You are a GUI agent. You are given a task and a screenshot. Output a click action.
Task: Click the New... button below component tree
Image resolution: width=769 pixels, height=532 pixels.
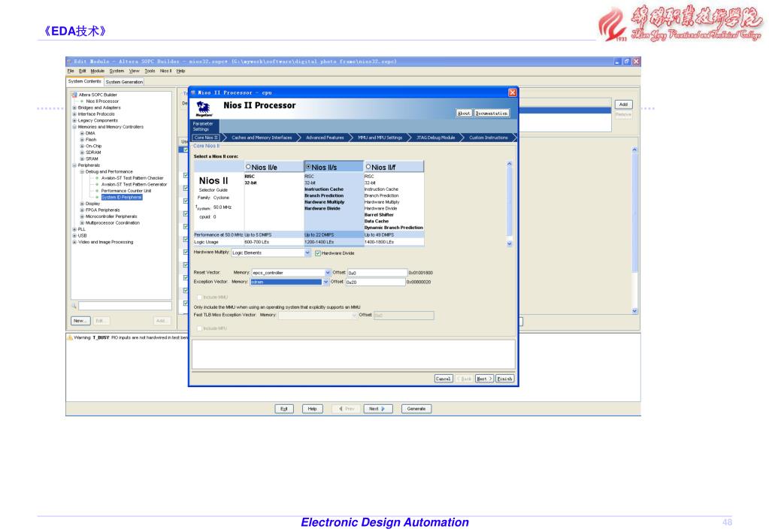[x=80, y=321]
